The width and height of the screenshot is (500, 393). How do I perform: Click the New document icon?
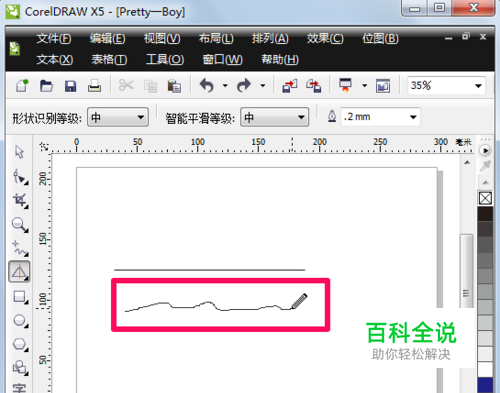click(x=22, y=86)
